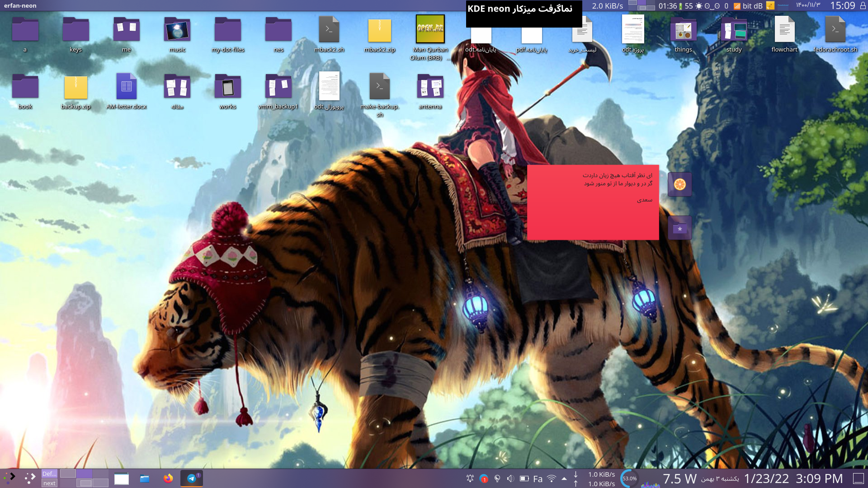Launch Firefox from the taskbar
The height and width of the screenshot is (488, 868).
(x=168, y=479)
